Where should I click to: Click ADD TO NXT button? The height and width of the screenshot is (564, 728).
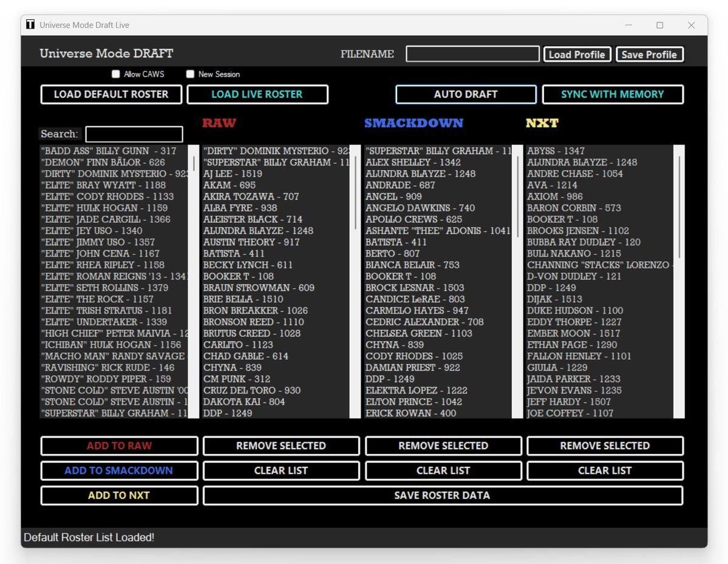pyautogui.click(x=120, y=495)
